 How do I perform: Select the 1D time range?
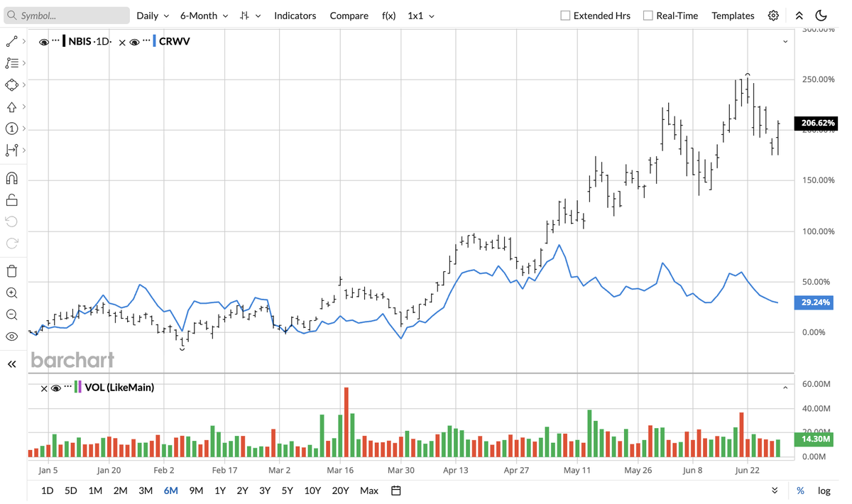[47, 491]
